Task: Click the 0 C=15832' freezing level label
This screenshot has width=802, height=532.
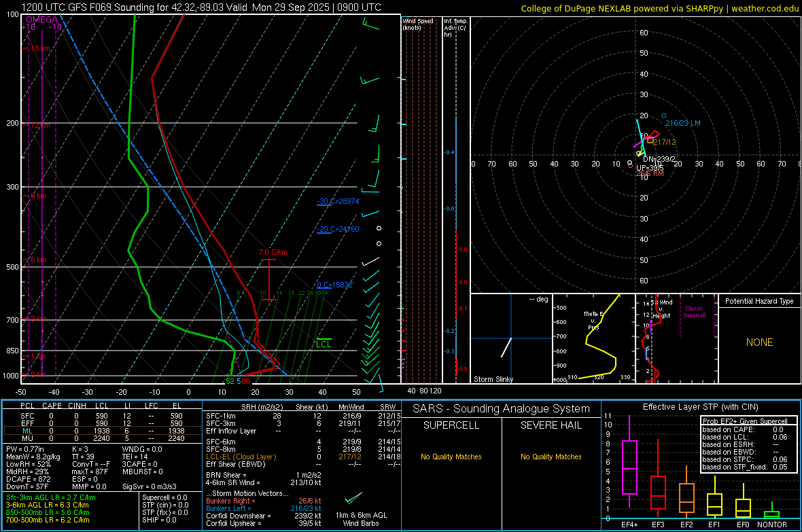Action: point(334,285)
